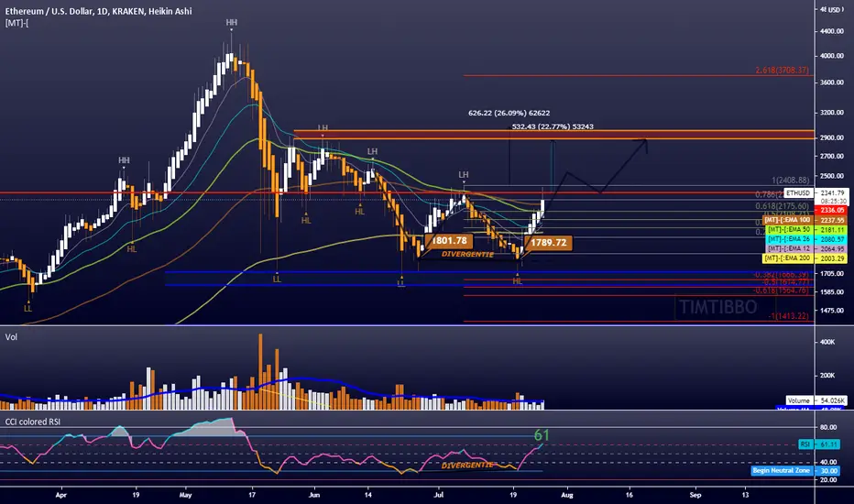Screen dimensions: 854x504
Task: Click the 4400.00 price axis tick
Action: [832, 31]
